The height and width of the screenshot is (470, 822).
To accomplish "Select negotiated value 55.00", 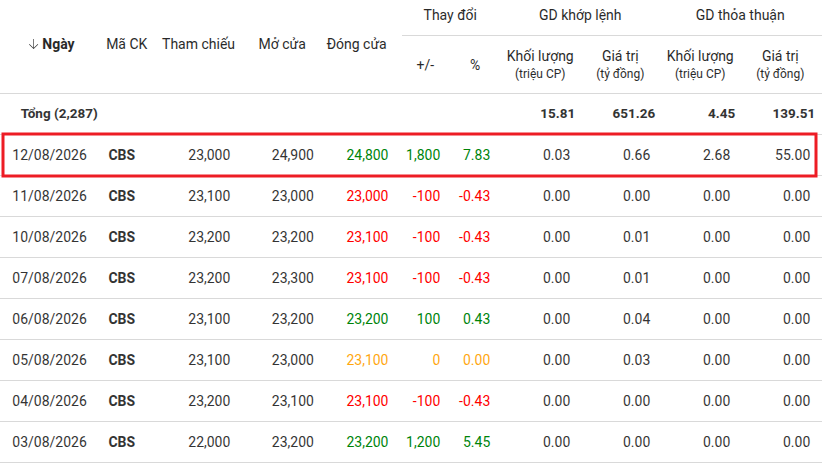I will click(x=793, y=155).
